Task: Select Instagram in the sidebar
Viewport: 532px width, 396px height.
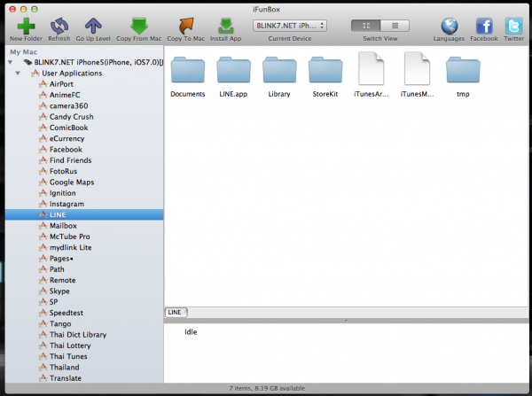Action: click(x=84, y=204)
